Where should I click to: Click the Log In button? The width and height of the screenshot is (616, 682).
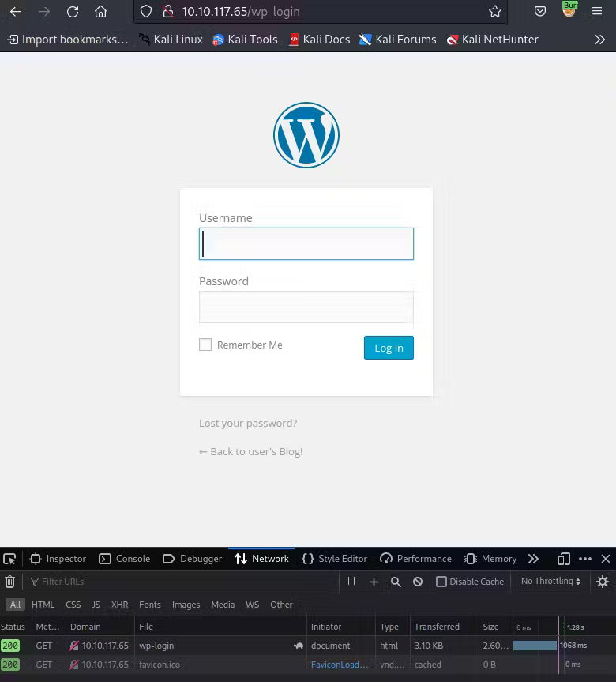click(x=389, y=348)
